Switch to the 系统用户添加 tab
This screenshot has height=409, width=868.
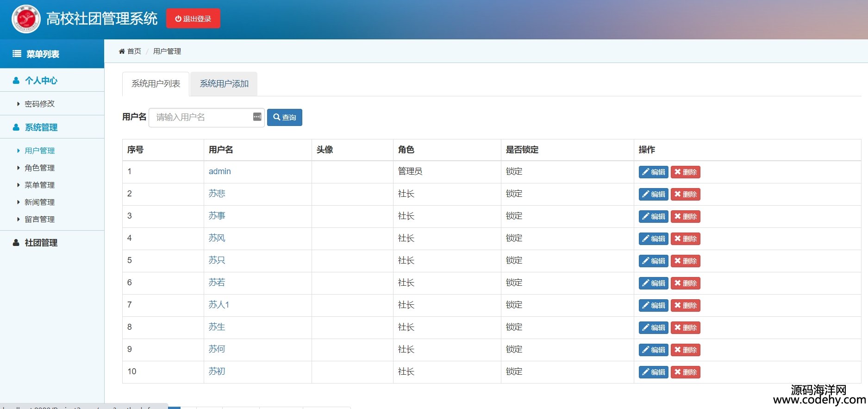click(224, 84)
